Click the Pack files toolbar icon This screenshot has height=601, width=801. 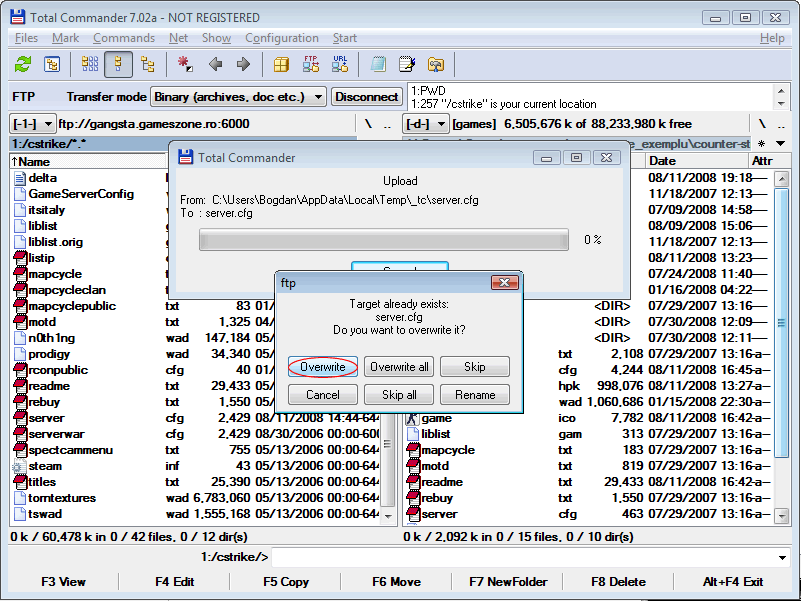pyautogui.click(x=282, y=64)
